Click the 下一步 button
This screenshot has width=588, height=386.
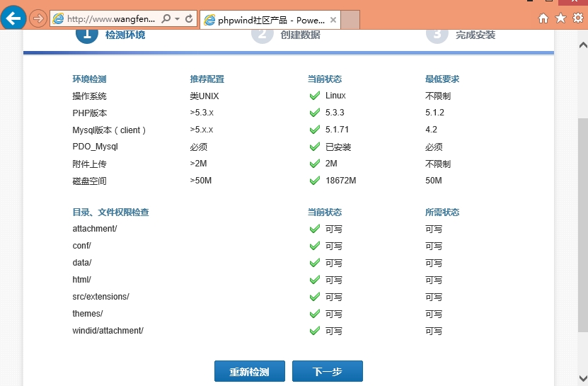click(x=328, y=371)
